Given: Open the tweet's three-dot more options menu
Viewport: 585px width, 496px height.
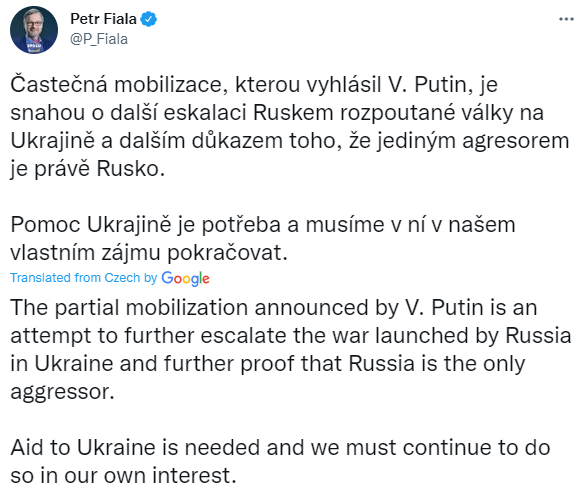Looking at the screenshot, I should [566, 19].
